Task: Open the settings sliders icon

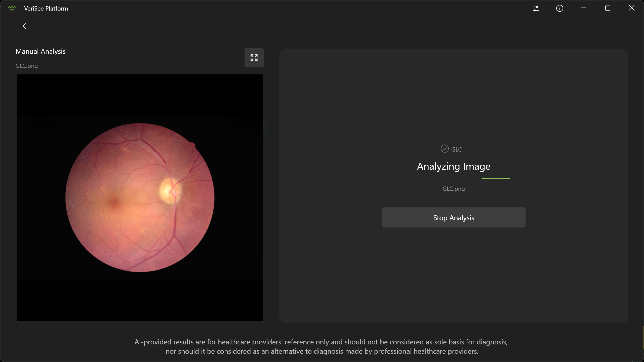Action: [x=536, y=9]
